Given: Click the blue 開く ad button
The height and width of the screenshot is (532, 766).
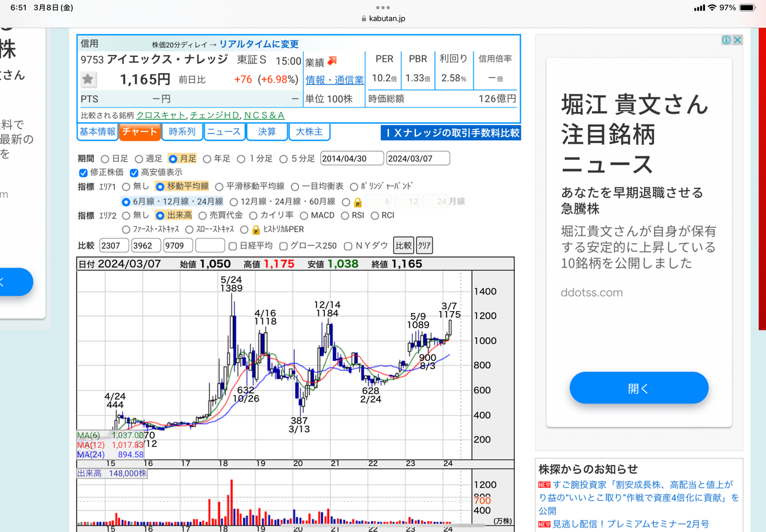Looking at the screenshot, I should tap(639, 388).
